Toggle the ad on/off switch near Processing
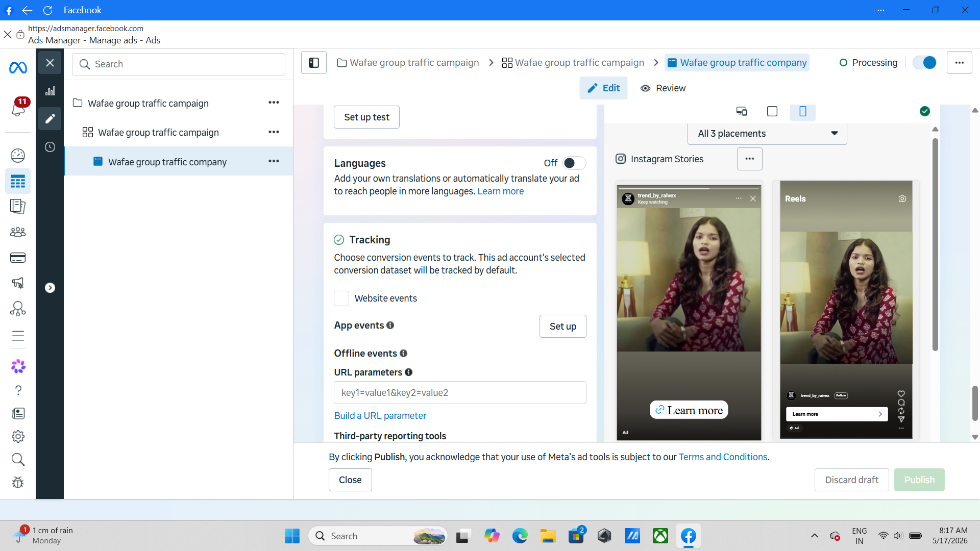980x551 pixels. [x=925, y=63]
